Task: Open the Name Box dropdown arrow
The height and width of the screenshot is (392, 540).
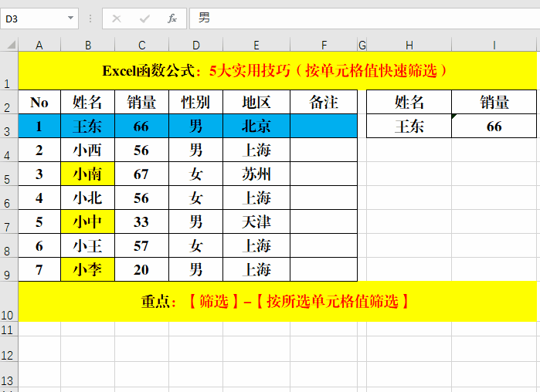Action: point(70,18)
